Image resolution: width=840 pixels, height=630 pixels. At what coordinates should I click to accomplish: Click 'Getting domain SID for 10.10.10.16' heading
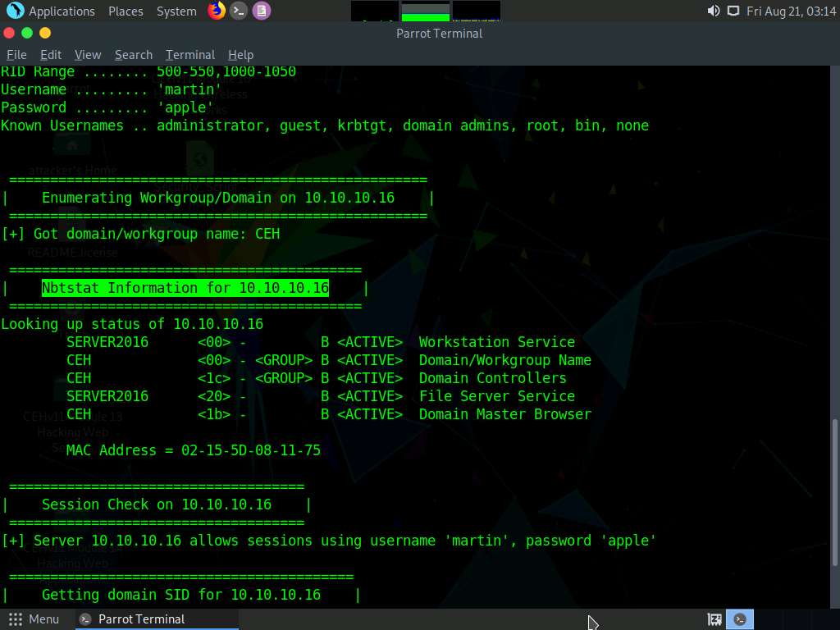pos(181,595)
